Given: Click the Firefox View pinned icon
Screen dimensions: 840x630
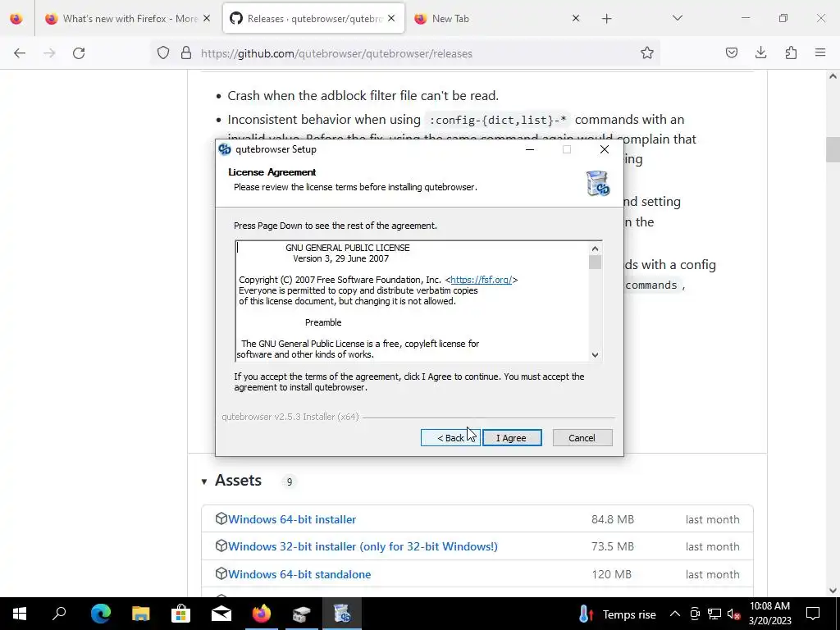Looking at the screenshot, I should pos(16,18).
